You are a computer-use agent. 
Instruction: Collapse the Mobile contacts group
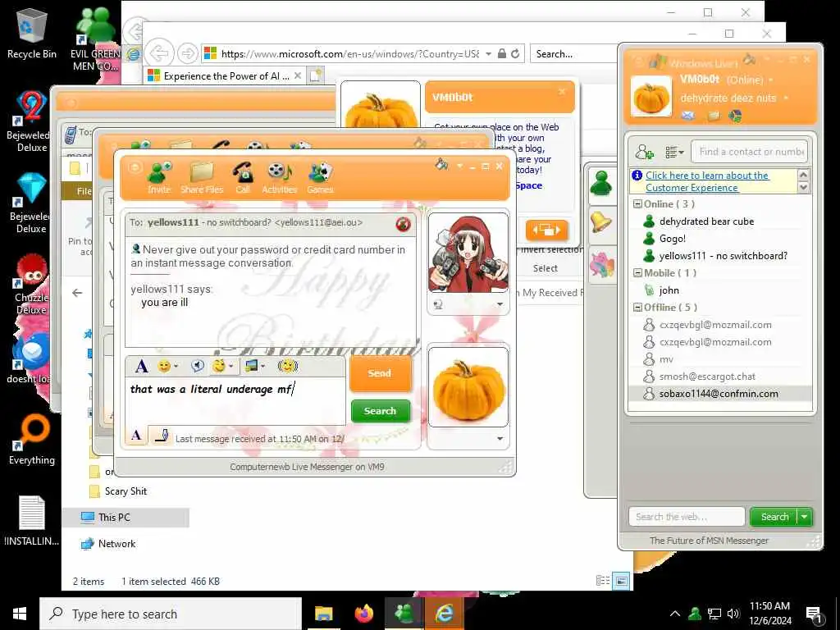(x=637, y=272)
